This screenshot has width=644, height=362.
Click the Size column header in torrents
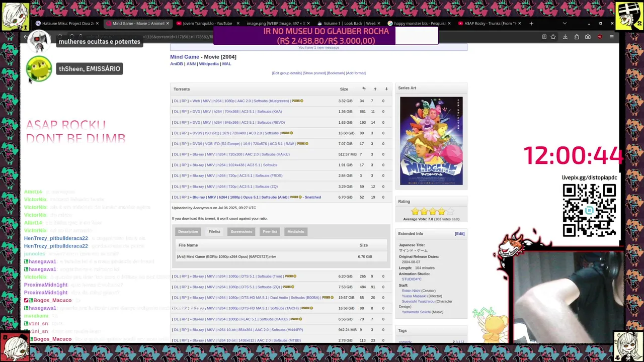pyautogui.click(x=344, y=89)
